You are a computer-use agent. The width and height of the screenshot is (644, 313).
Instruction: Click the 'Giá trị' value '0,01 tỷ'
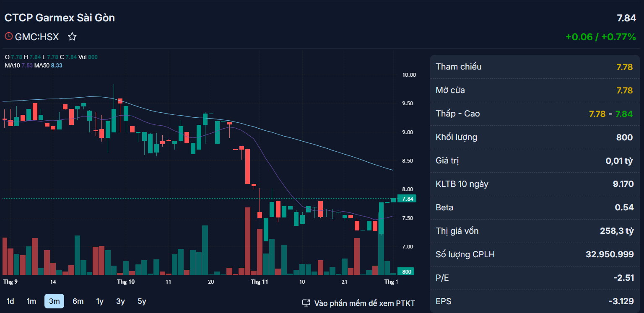619,160
